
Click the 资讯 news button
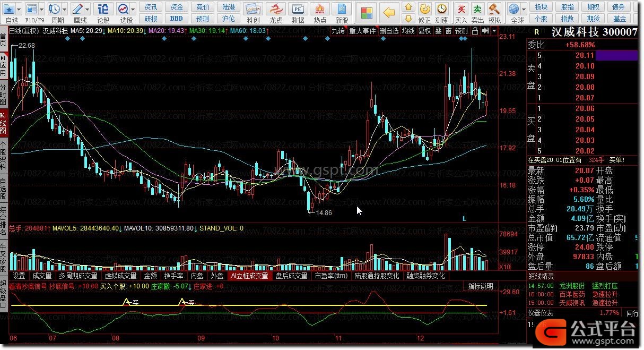(x=151, y=7)
